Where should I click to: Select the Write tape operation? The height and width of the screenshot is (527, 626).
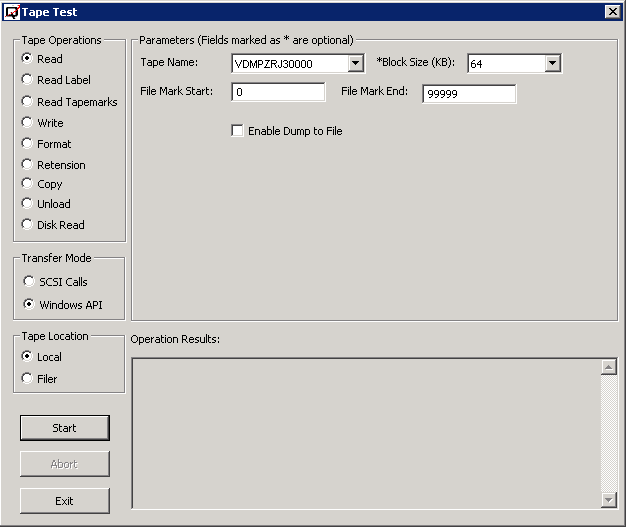coord(28,122)
